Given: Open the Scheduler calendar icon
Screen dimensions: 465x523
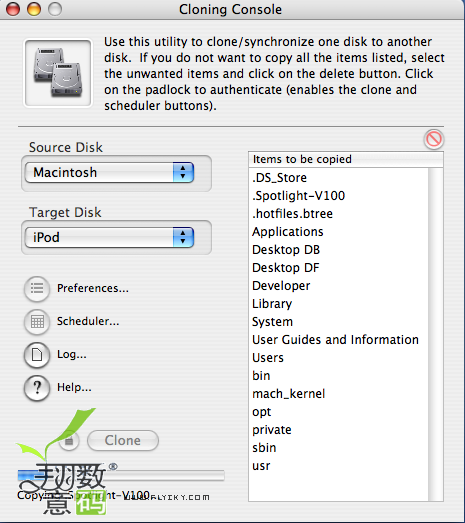Looking at the screenshot, I should (37, 322).
